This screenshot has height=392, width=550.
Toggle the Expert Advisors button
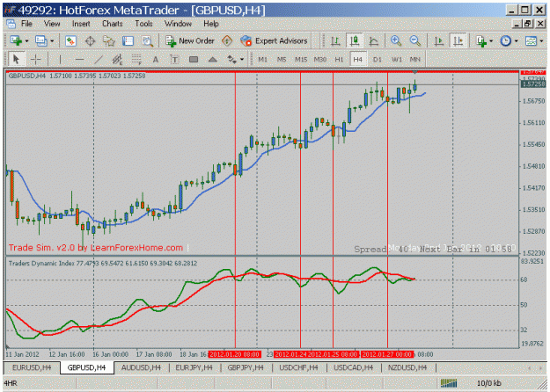click(274, 41)
